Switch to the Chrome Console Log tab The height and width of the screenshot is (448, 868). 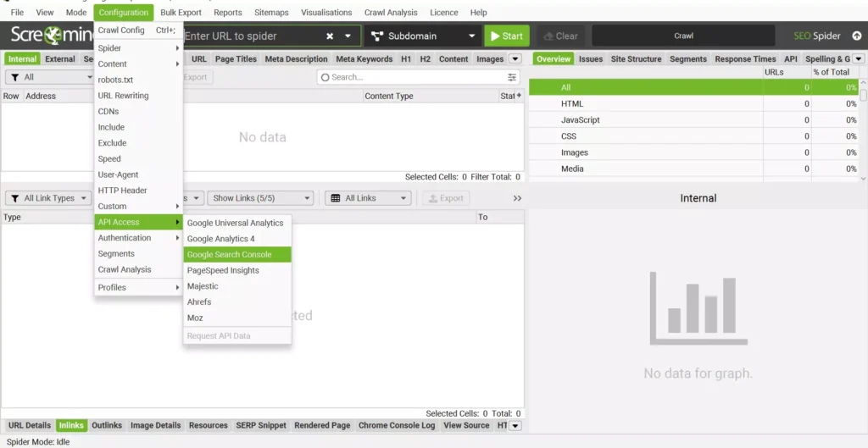tap(397, 425)
